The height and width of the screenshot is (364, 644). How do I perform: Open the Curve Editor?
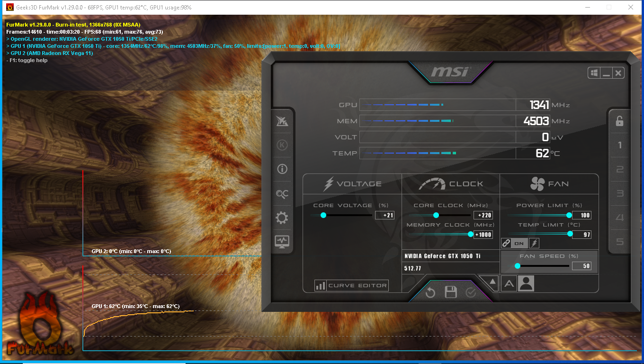click(x=351, y=285)
